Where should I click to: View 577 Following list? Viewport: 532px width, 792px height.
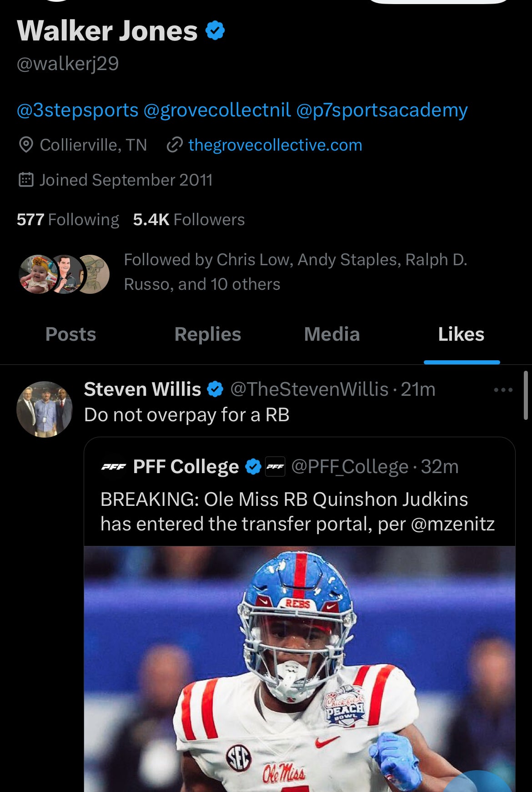point(68,220)
